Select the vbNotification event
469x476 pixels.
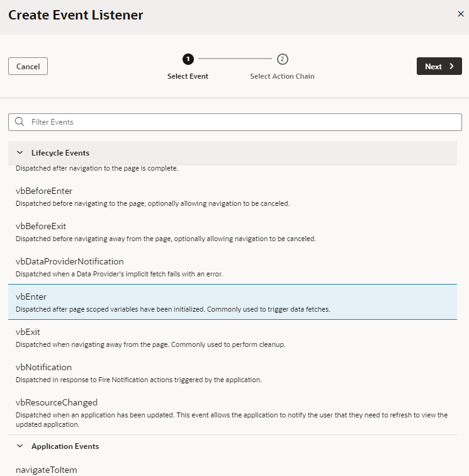[x=43, y=367]
